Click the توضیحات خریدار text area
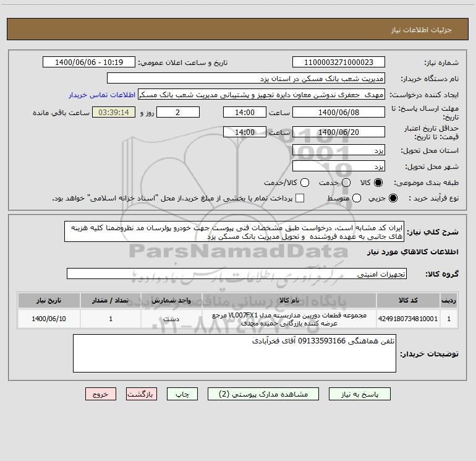Image resolution: width=476 pixels, height=461 pixels. [234, 353]
